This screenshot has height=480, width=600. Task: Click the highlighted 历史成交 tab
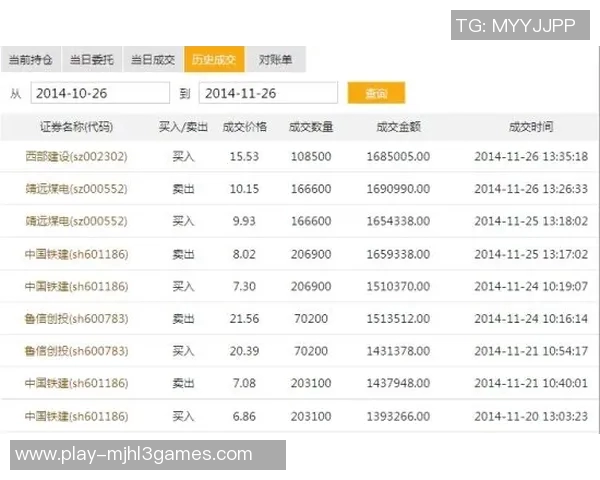click(214, 59)
